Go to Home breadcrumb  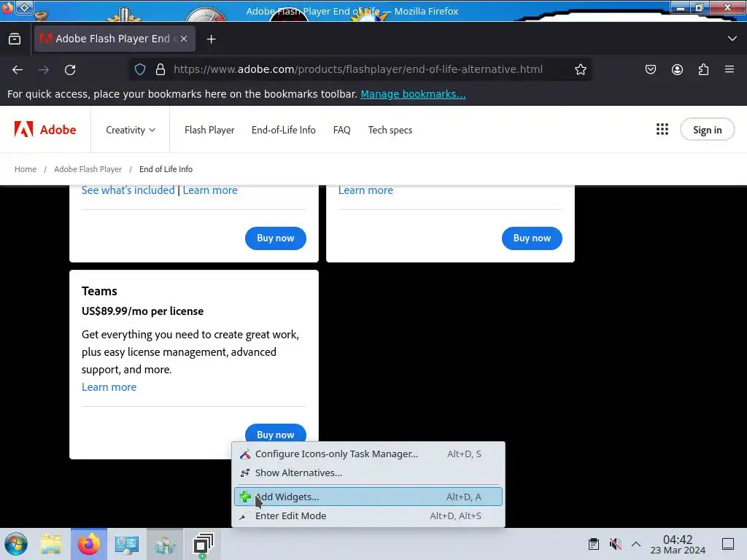coord(26,169)
